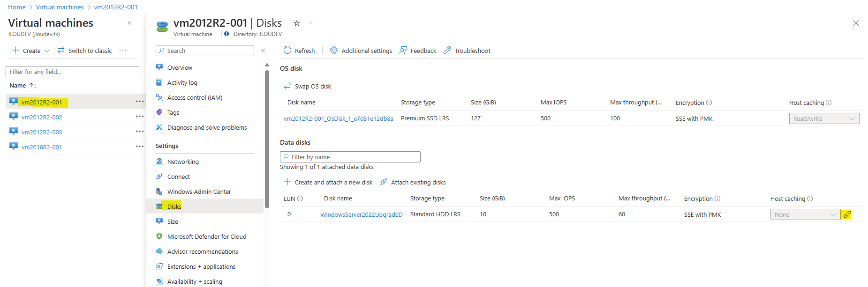Close the Disks blade with the X
Image resolution: width=868 pixels, height=287 pixels.
click(x=856, y=23)
